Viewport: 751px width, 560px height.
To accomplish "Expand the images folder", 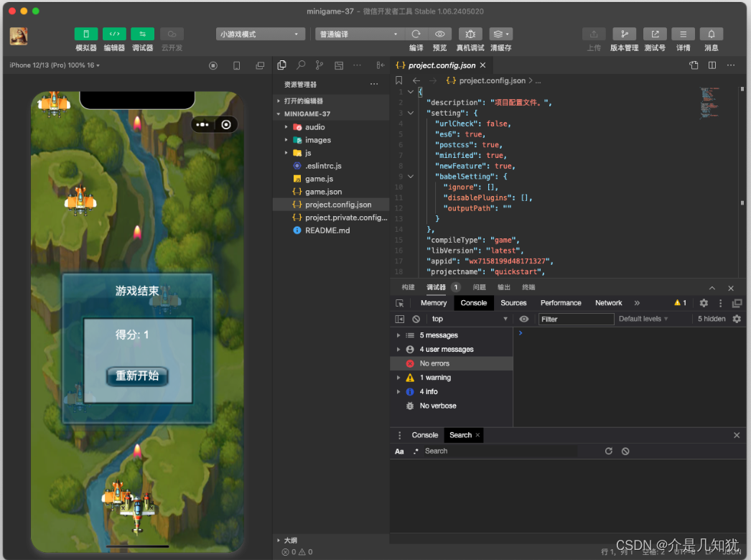I will point(331,140).
